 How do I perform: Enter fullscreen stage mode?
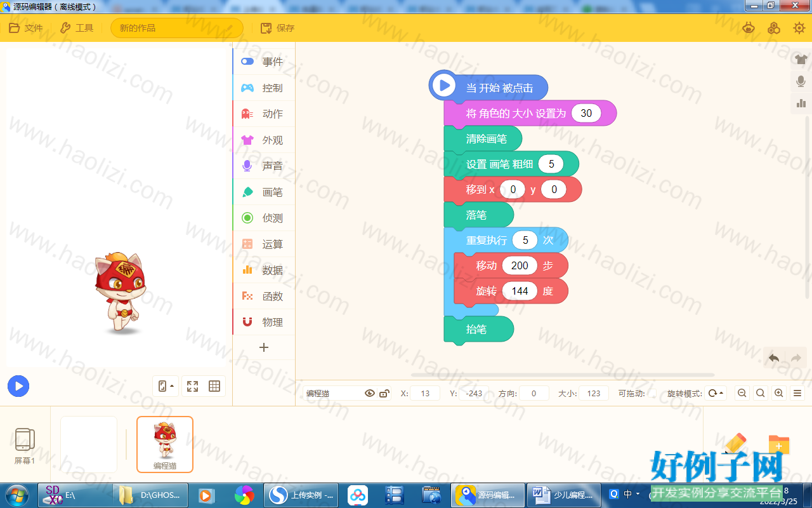pyautogui.click(x=192, y=386)
